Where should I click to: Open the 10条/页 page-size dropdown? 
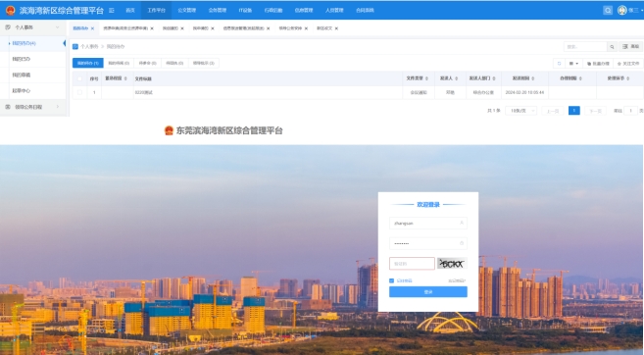pos(520,111)
